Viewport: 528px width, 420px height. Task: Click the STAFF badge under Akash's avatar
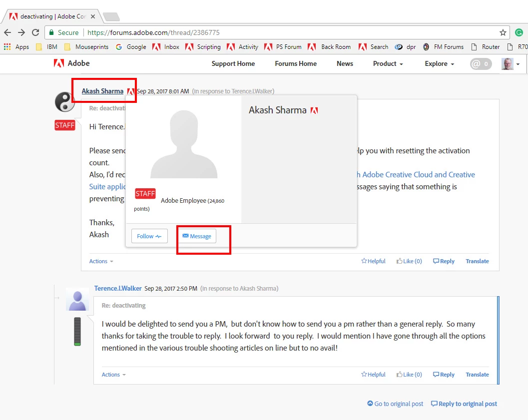64,125
